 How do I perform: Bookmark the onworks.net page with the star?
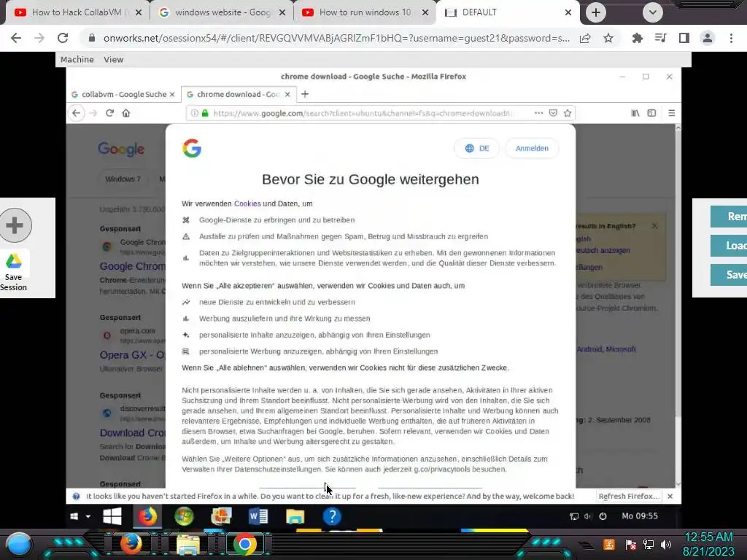coord(608,38)
